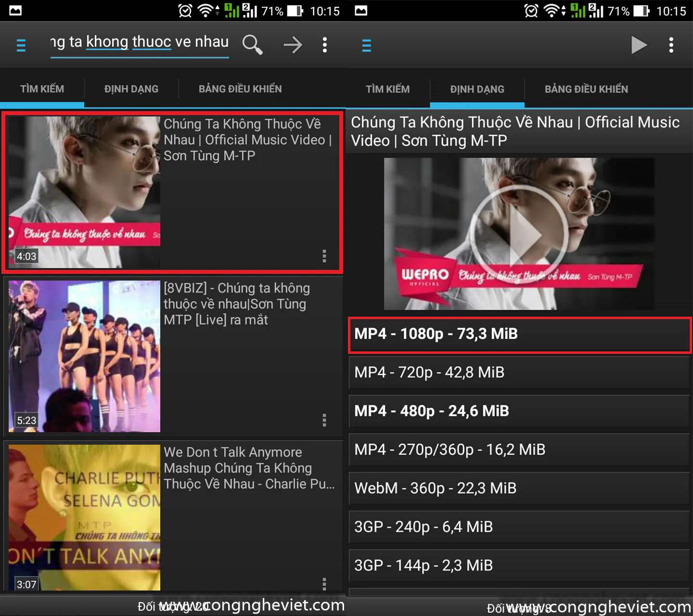The height and width of the screenshot is (616, 693).
Task: Choose MP4 - 720p - 42,8 MiB format
Action: (x=520, y=372)
